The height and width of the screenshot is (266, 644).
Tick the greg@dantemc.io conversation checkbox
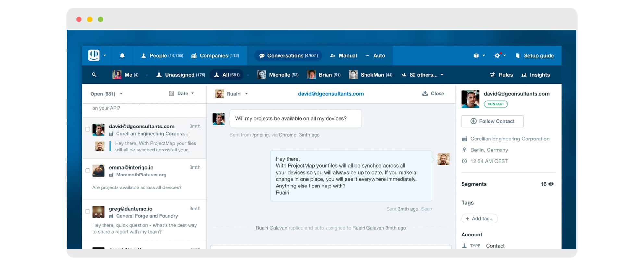[x=87, y=212]
